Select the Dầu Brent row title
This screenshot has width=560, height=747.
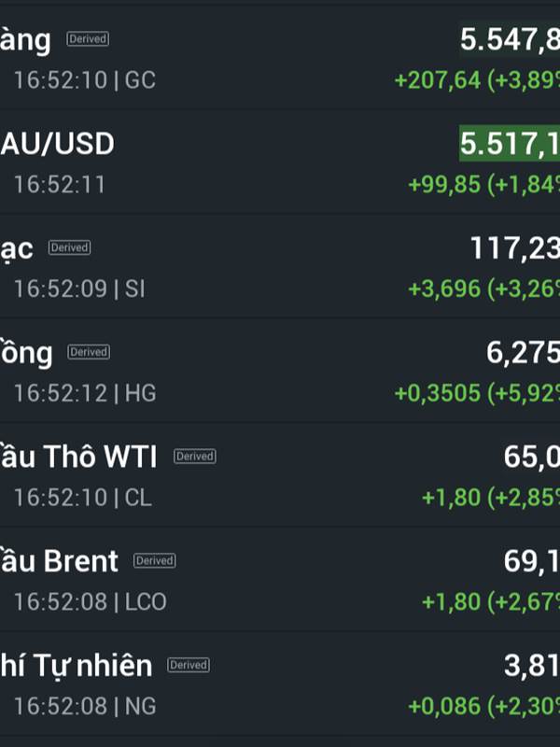pyautogui.click(x=60, y=561)
